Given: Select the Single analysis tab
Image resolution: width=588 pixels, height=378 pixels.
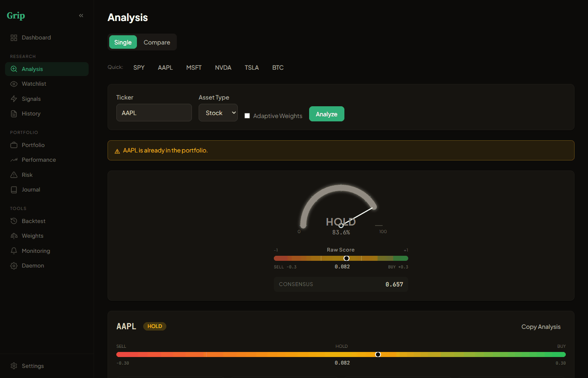Looking at the screenshot, I should coord(123,42).
